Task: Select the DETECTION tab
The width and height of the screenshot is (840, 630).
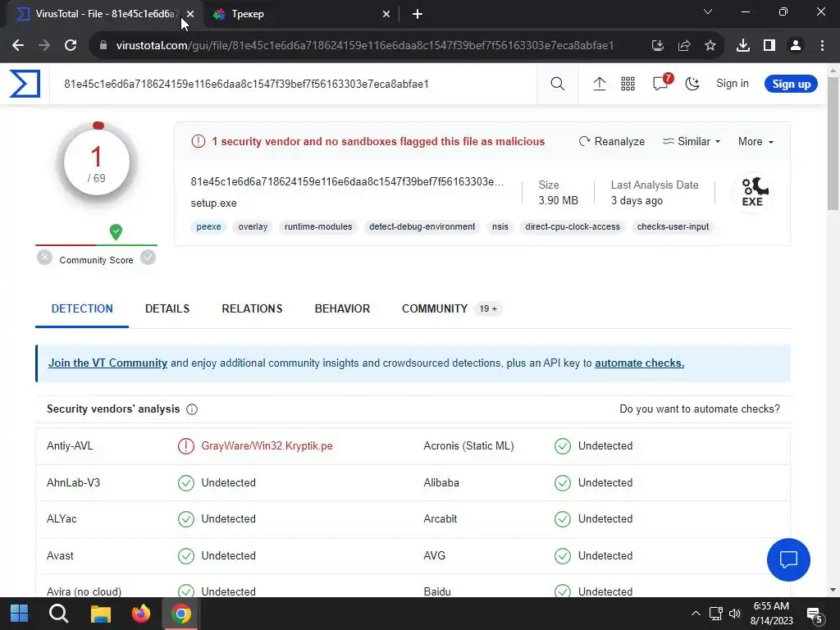Action: 82,308
